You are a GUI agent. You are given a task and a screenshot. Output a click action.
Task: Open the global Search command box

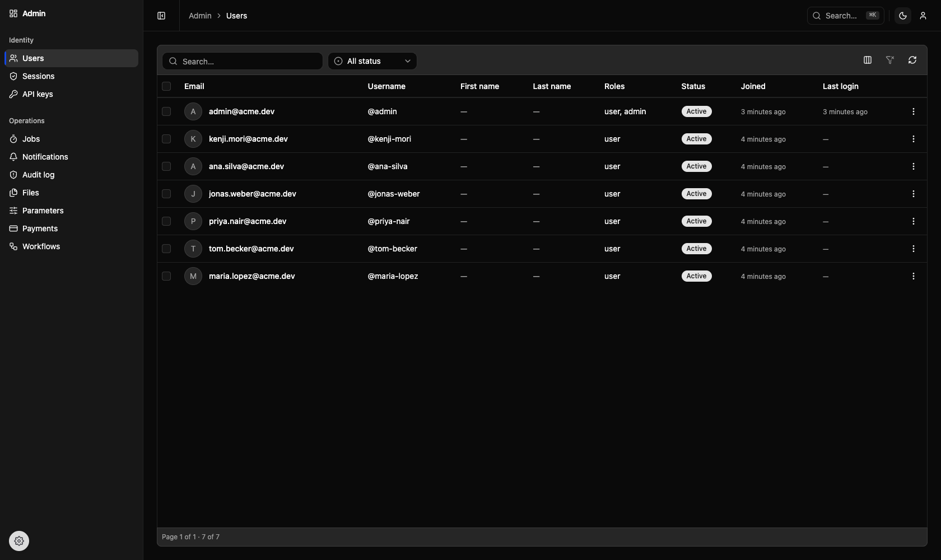tap(846, 16)
